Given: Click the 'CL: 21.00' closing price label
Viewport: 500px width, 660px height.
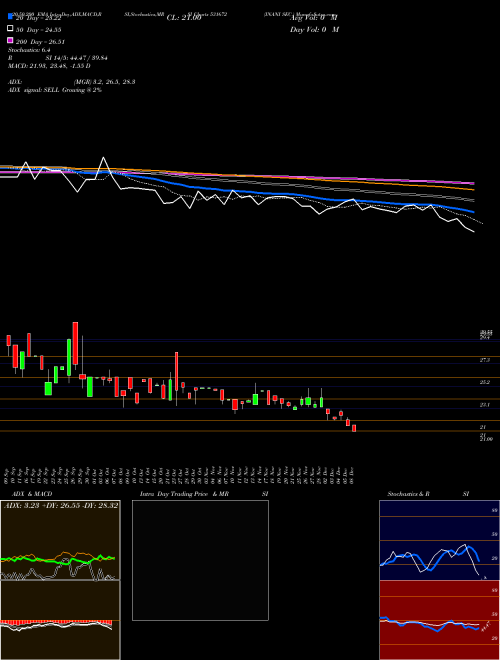Looking at the screenshot, I should tap(184, 18).
